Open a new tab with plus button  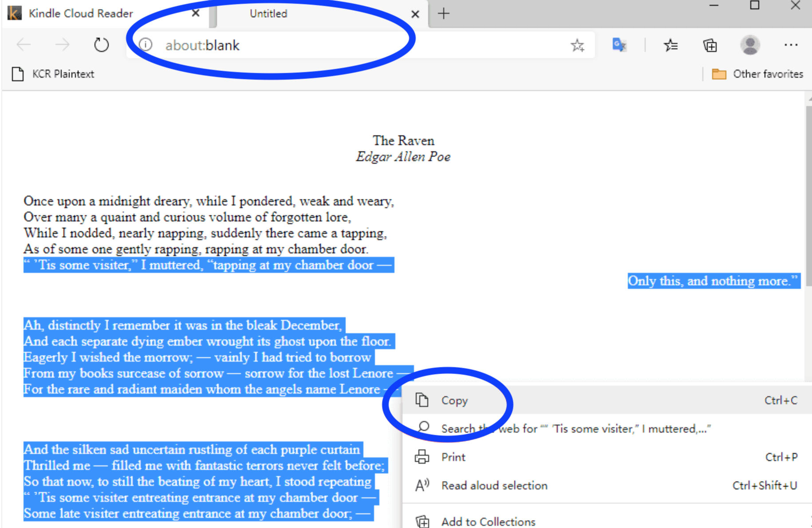pyautogui.click(x=443, y=14)
